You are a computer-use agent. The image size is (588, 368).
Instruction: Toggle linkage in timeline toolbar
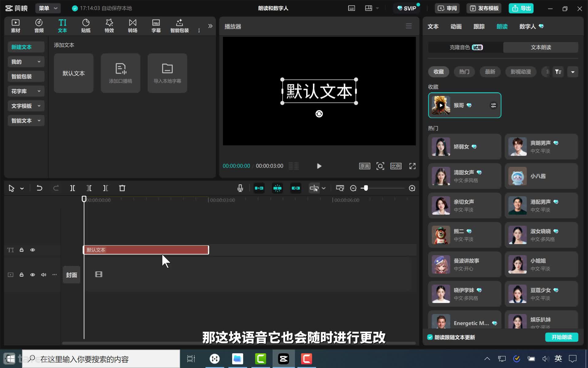coord(296,188)
